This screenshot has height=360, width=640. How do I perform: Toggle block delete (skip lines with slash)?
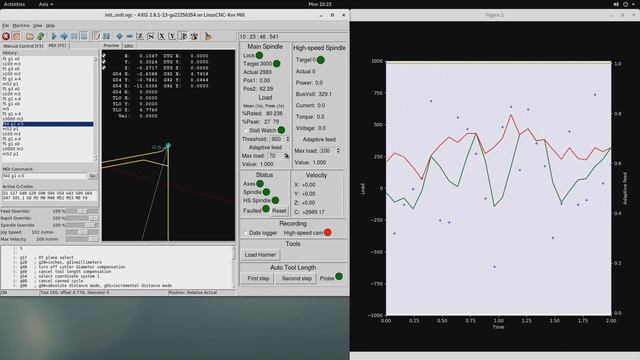(96, 36)
